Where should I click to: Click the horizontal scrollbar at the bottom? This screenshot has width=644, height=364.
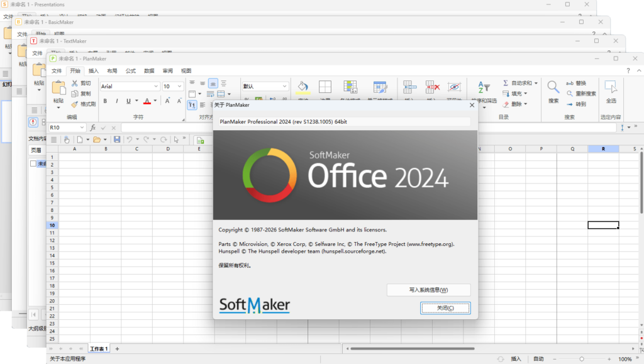click(413, 349)
